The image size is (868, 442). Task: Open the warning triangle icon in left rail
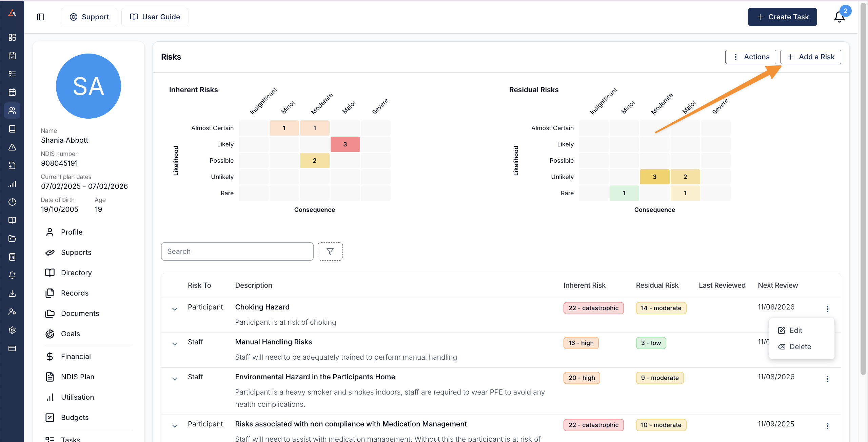coord(12,147)
